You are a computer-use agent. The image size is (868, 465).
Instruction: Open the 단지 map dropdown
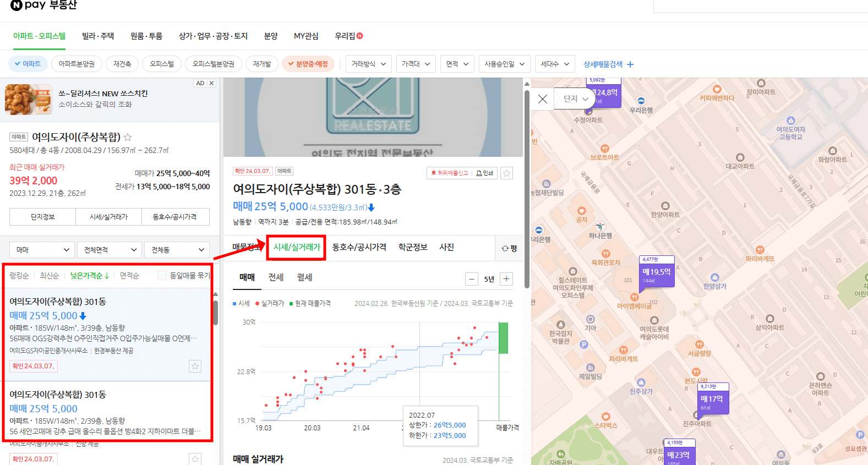(575, 99)
